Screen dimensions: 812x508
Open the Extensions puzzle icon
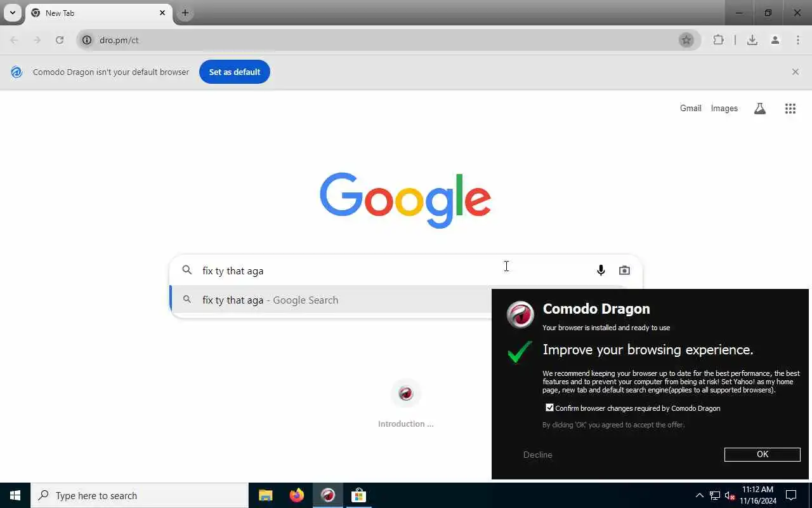pos(718,40)
